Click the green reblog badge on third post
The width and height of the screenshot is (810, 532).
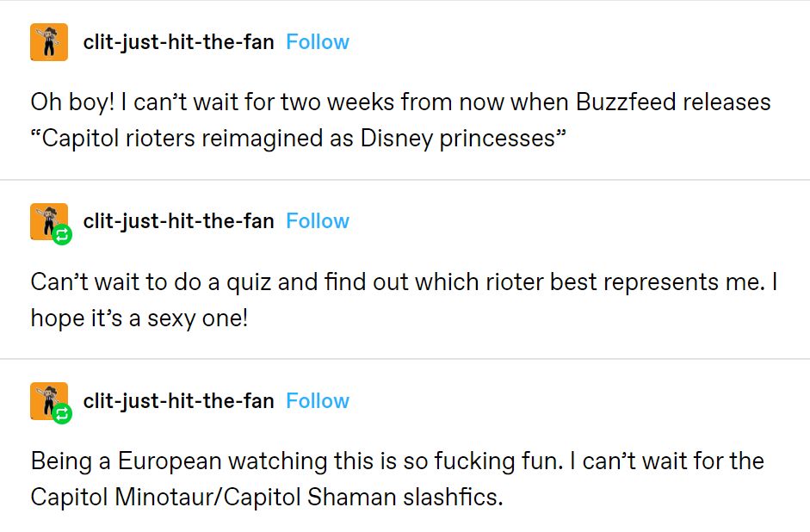(x=62, y=415)
